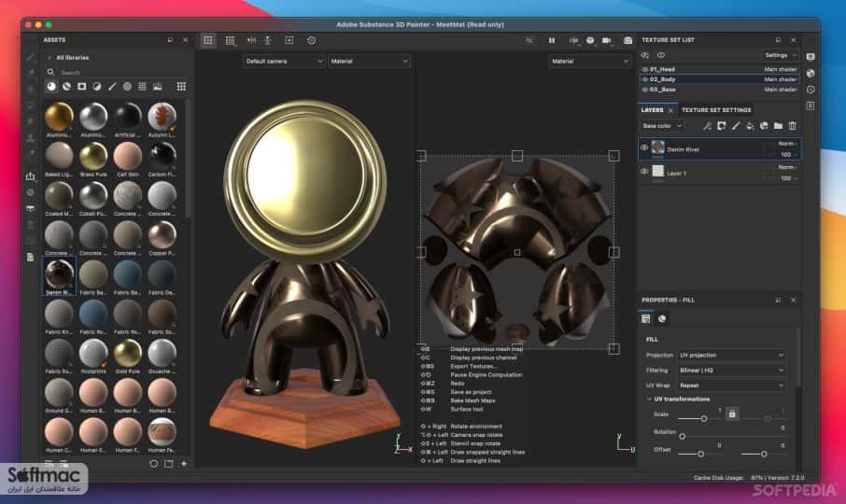Adjust the Rotation slider handle

[x=682, y=436]
